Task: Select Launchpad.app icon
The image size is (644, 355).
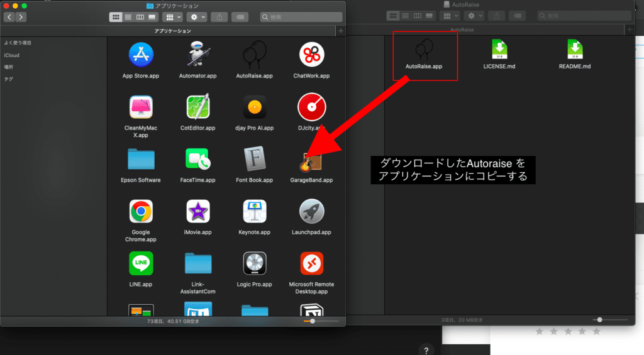Action: (311, 211)
